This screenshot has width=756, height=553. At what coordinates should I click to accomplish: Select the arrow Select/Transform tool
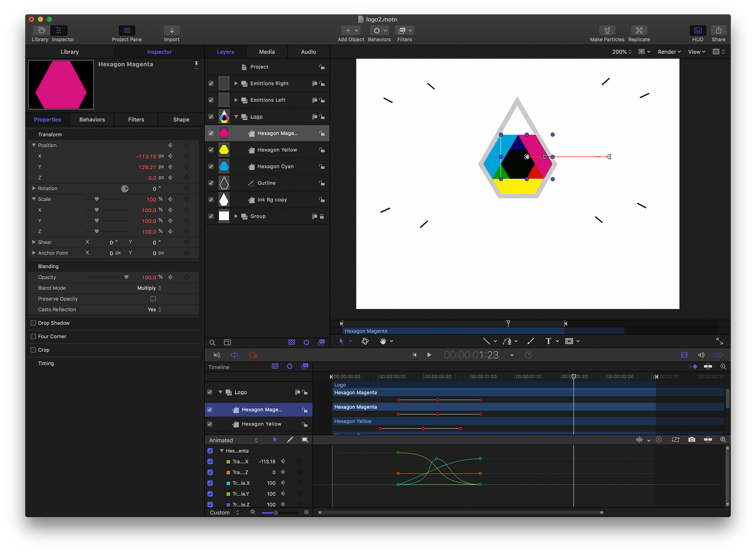click(x=341, y=341)
